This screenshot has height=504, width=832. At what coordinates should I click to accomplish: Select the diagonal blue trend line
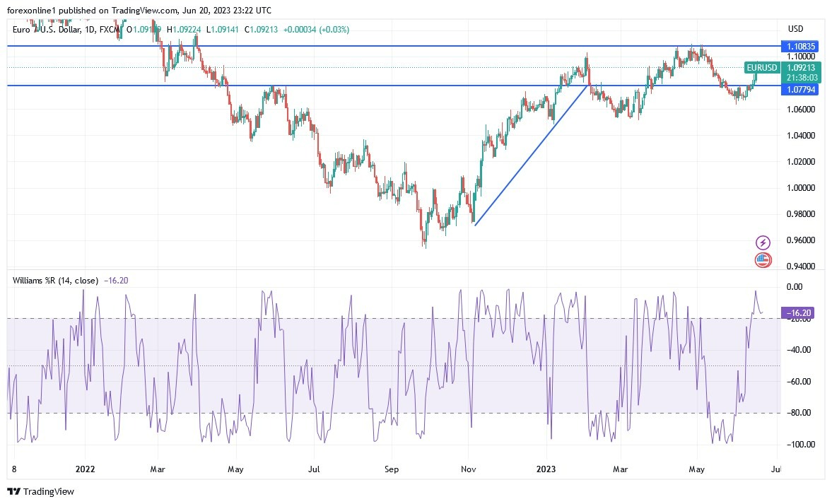click(532, 155)
